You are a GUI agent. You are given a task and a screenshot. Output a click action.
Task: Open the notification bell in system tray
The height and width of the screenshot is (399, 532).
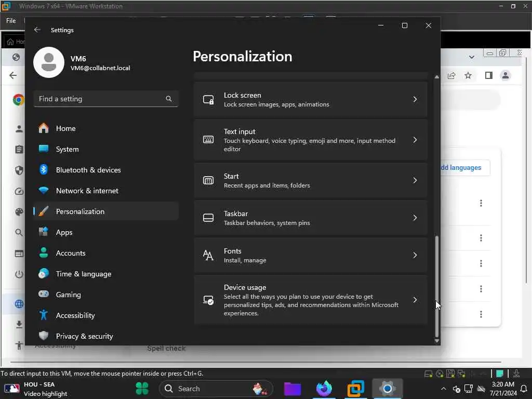click(x=524, y=389)
